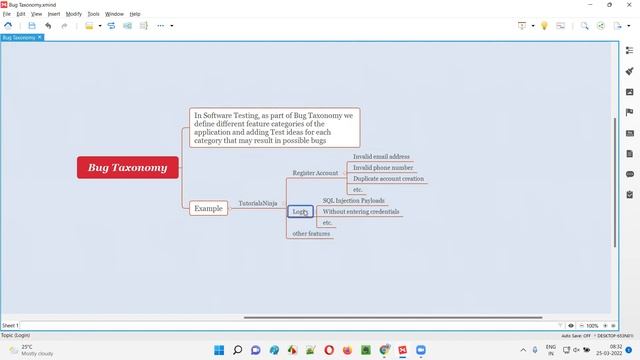The image size is (640, 360).
Task: Open the Insert menu
Action: click(54, 14)
